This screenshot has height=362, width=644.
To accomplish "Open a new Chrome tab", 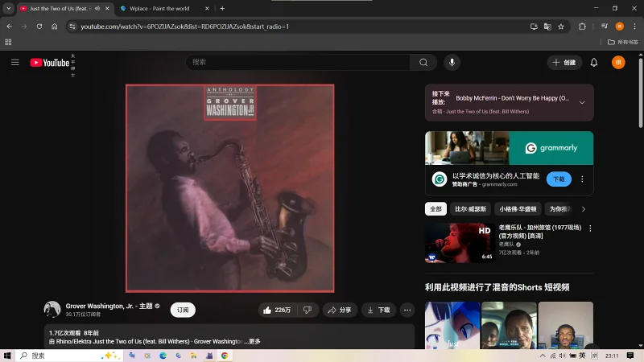I will tap(222, 8).
